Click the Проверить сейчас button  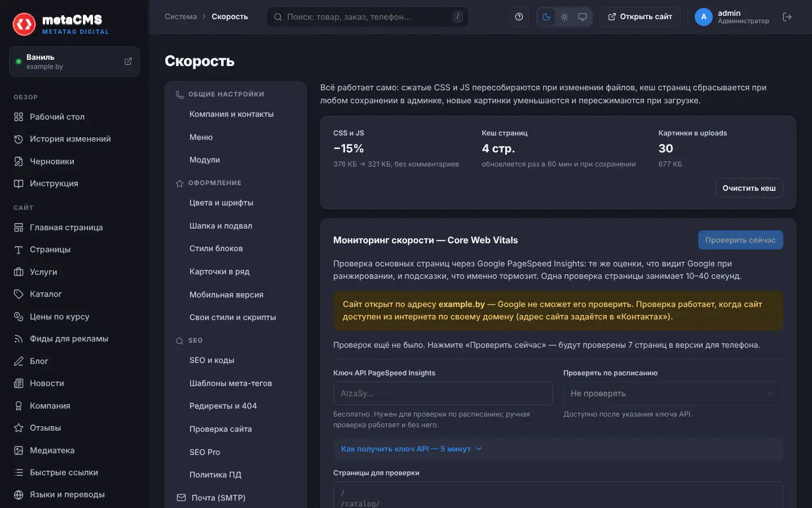click(x=740, y=240)
